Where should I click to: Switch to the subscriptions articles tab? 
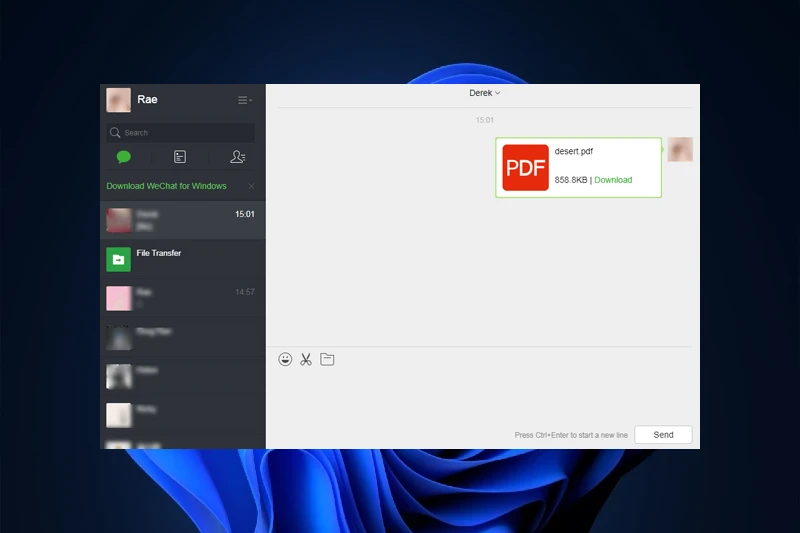[x=180, y=157]
